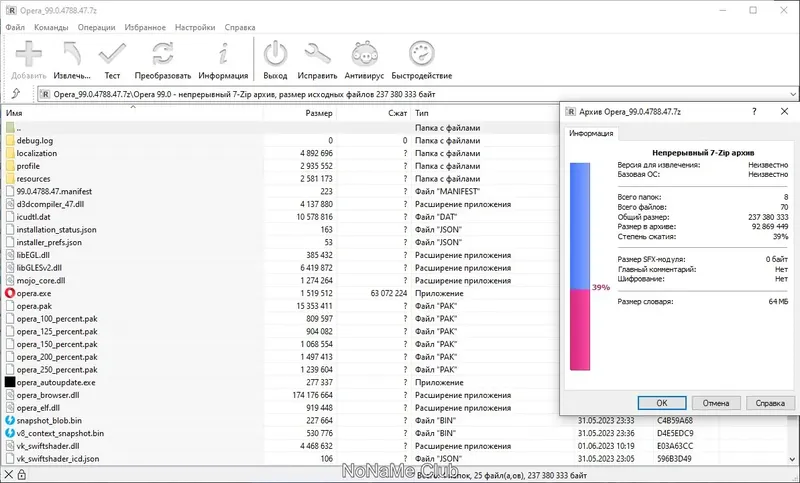Sort by the Тип column header
Viewport: 800px width, 483px height.
pos(485,113)
